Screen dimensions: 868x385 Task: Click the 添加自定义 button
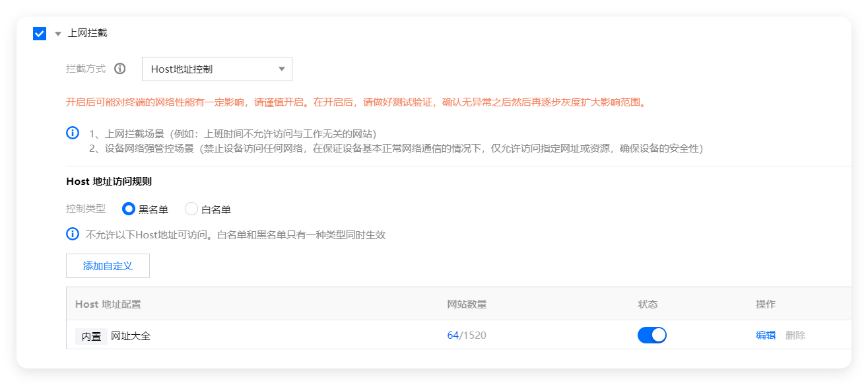(x=108, y=265)
